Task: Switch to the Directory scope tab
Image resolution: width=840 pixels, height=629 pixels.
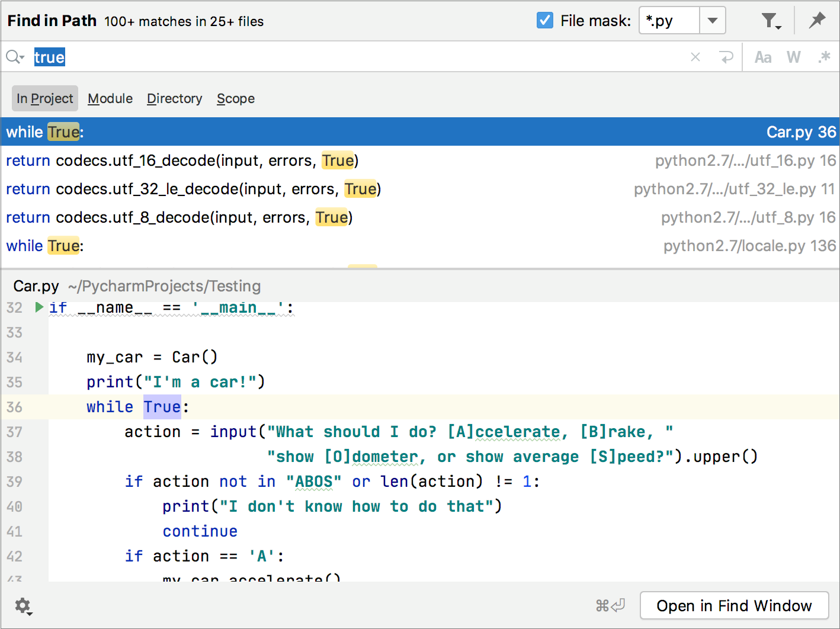Action: (174, 98)
